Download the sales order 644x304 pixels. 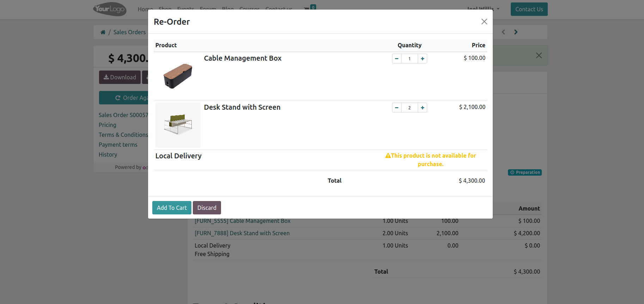point(120,77)
